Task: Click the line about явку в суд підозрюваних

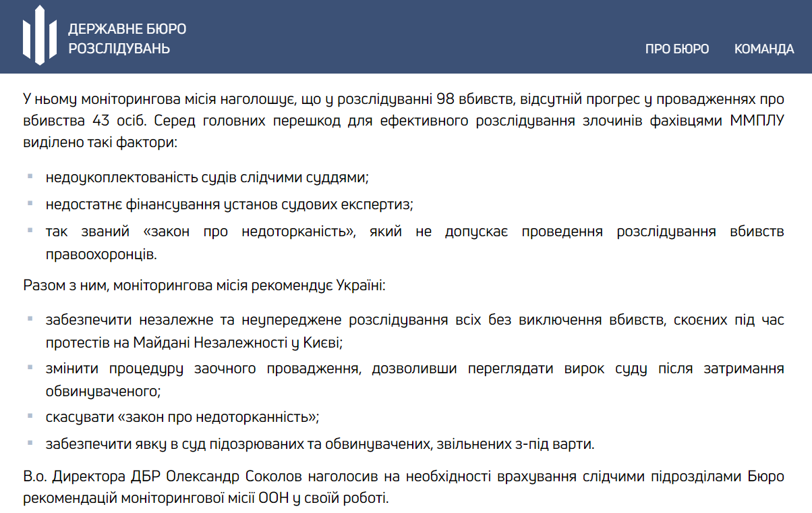Action: tap(320, 444)
